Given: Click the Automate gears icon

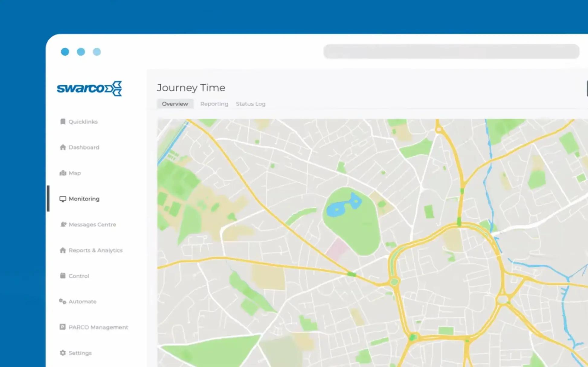Looking at the screenshot, I should point(63,301).
